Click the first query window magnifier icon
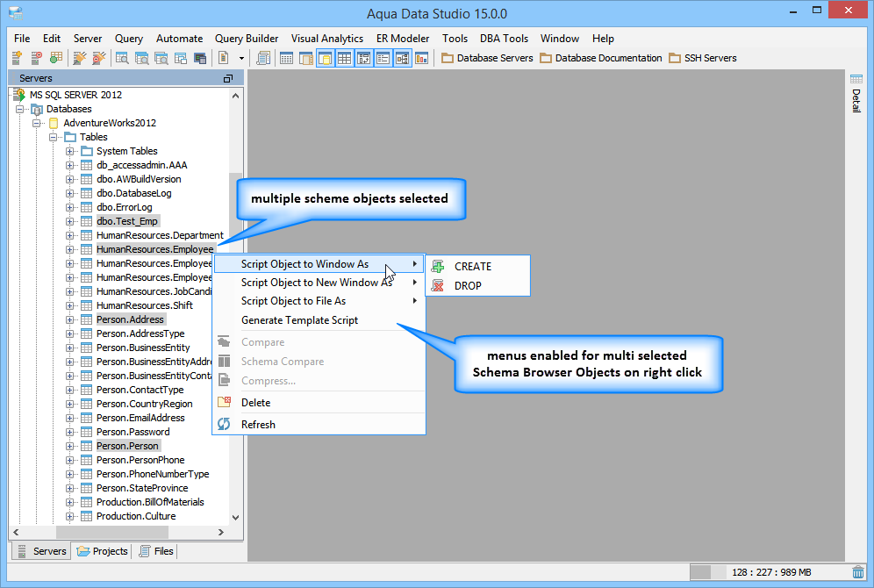The height and width of the screenshot is (588, 874). click(122, 57)
